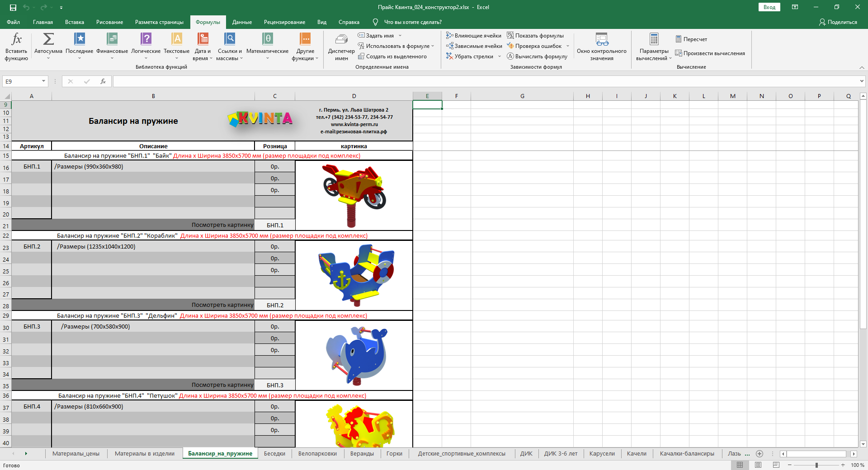Click the 100 % zoom level

pos(858,465)
